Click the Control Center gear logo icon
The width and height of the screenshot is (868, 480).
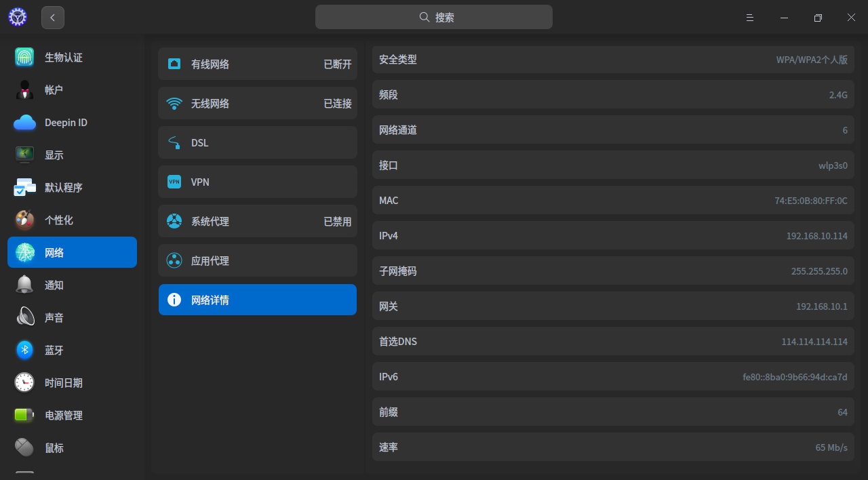[x=18, y=18]
